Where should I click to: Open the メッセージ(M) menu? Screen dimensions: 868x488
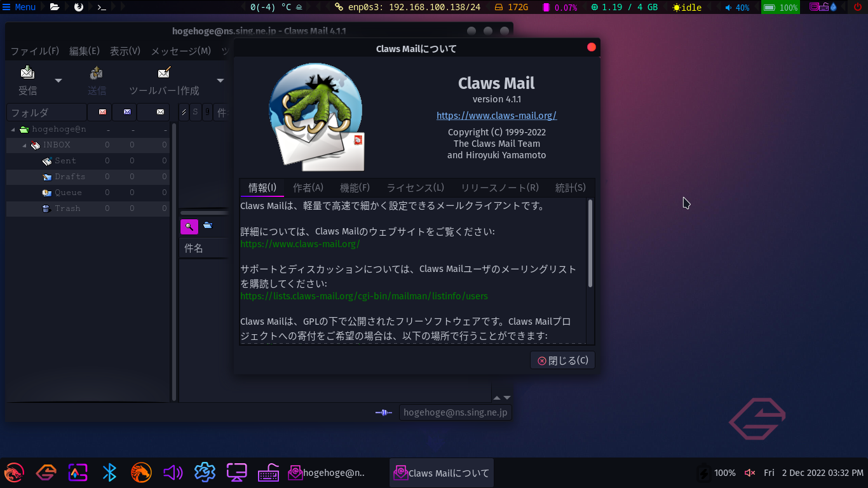click(x=181, y=51)
